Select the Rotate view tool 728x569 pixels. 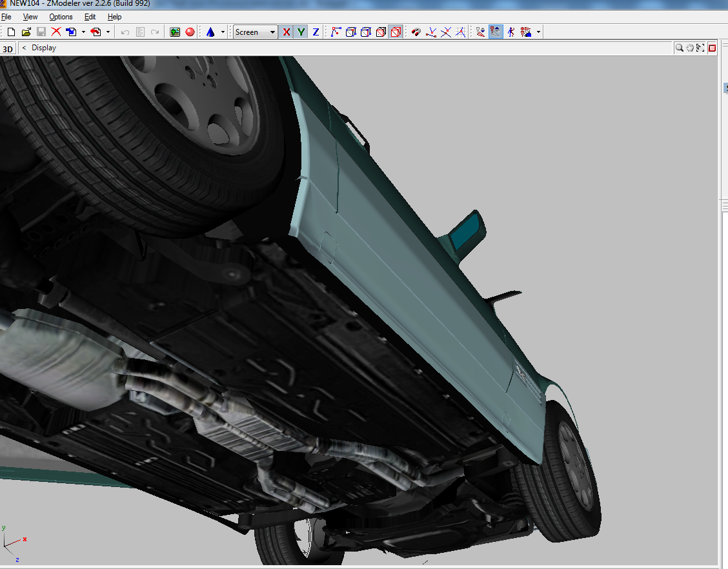(x=700, y=47)
